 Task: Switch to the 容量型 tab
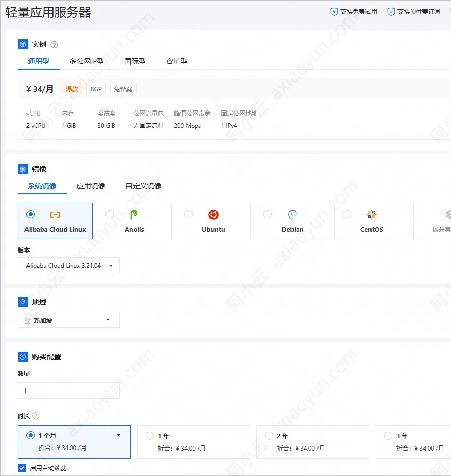click(x=176, y=61)
